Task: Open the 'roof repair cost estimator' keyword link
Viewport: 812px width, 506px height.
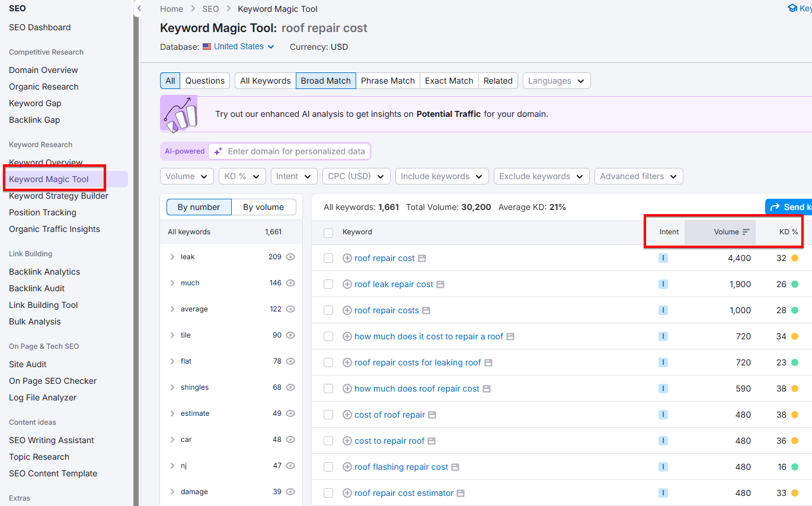Action: 404,493
